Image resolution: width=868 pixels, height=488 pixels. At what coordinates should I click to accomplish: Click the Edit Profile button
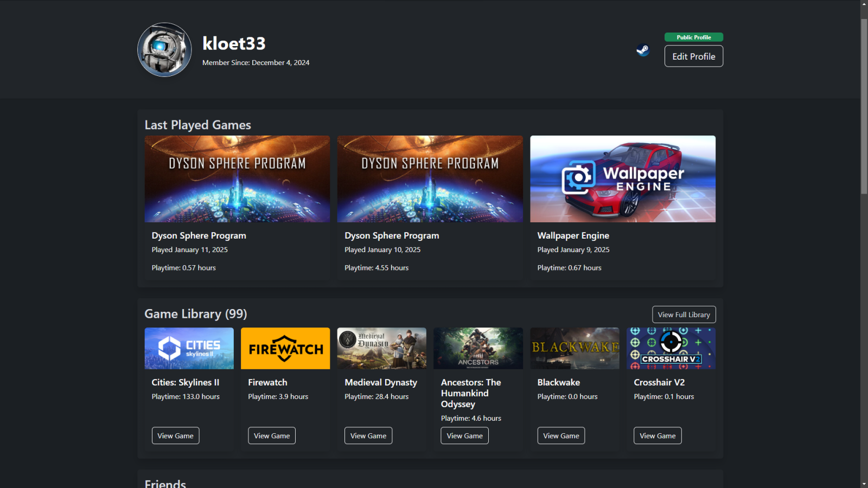[x=693, y=56]
